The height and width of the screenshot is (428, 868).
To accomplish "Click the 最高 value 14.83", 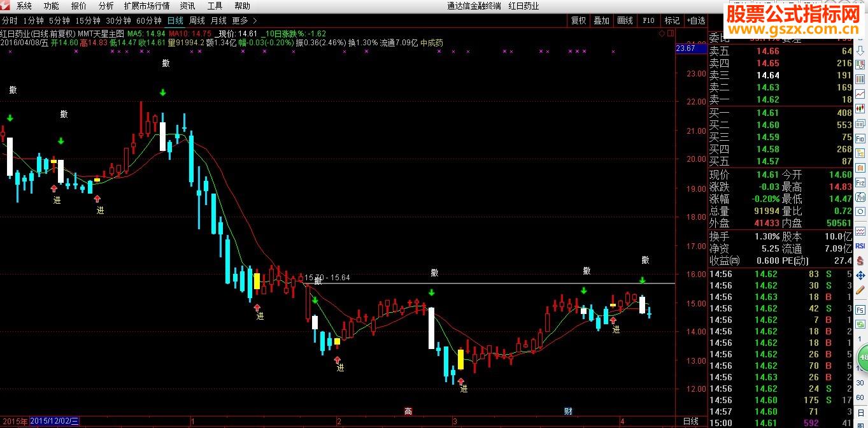I will pyautogui.click(x=839, y=187).
